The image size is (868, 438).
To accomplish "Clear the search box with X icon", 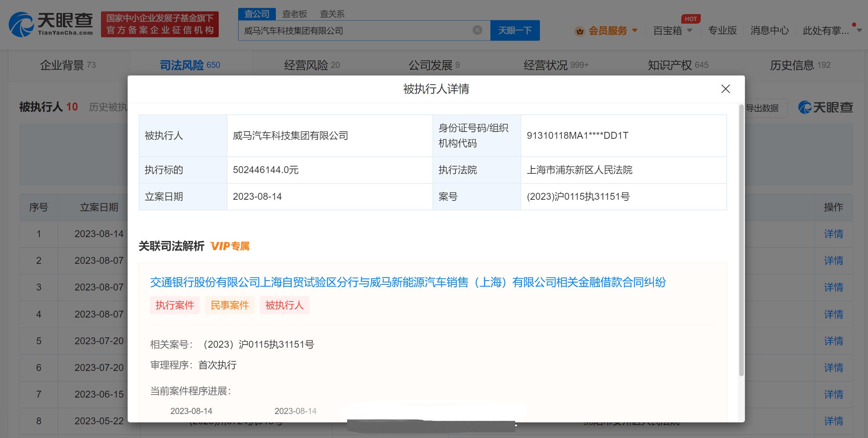I will (x=477, y=30).
